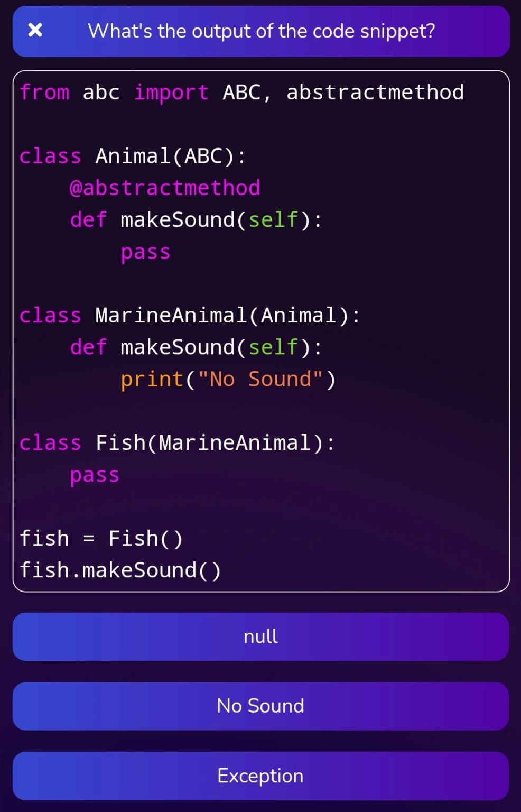This screenshot has height=812, width=521.
Task: Click the pass statement inside Fish class
Action: [95, 475]
